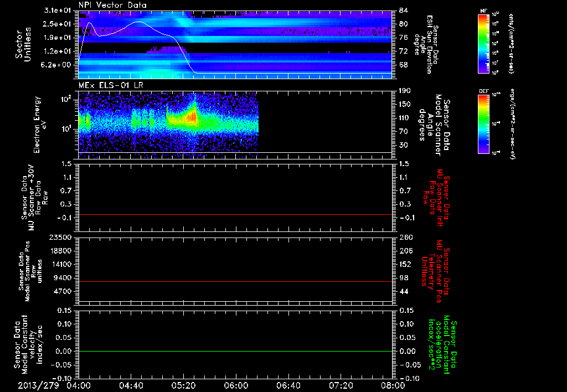Image resolution: width=567 pixels, height=392 pixels.
Task: Click the "1.9e+01" sector tick value
Action: pos(57,38)
